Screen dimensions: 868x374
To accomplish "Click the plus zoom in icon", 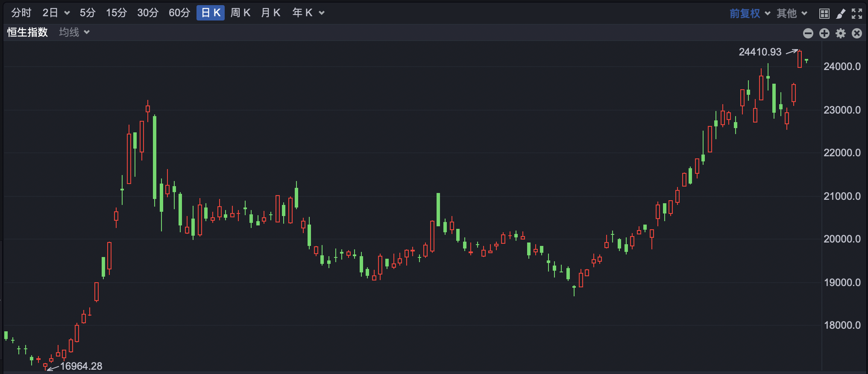I will [x=824, y=33].
